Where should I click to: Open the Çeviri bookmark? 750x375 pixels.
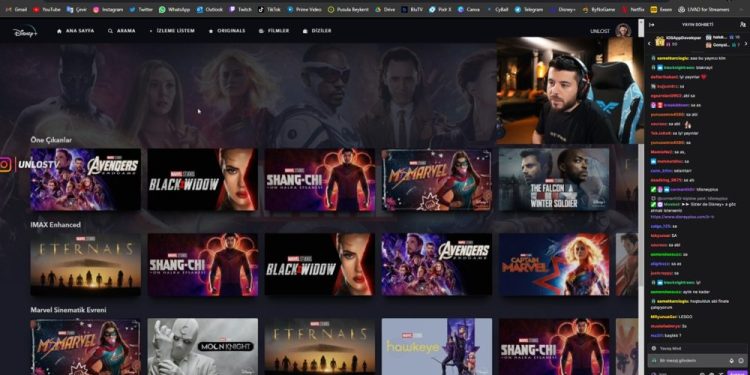pos(77,9)
